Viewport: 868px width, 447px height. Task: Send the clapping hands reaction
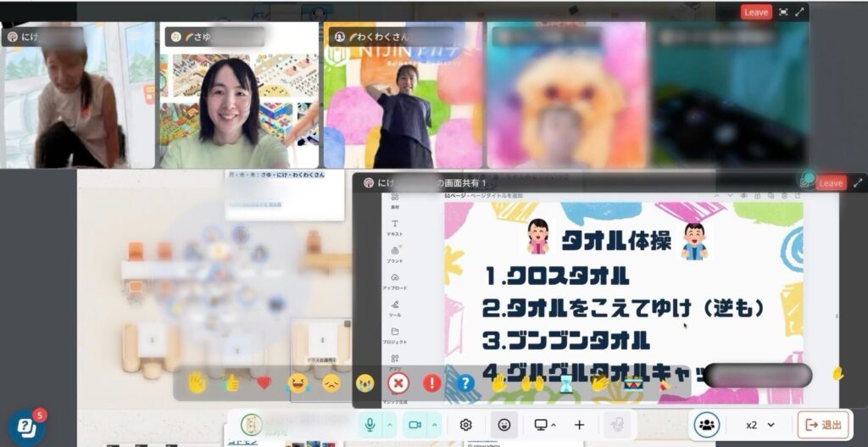point(600,383)
